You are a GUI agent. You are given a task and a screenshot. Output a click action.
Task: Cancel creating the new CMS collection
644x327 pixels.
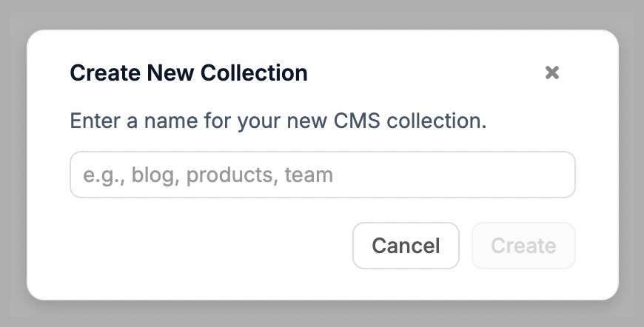pyautogui.click(x=406, y=246)
